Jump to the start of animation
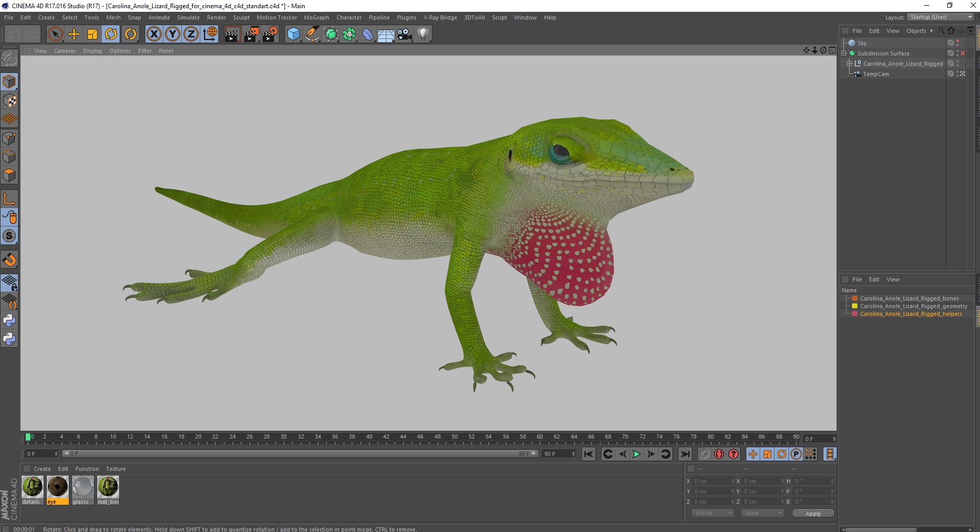 589,454
